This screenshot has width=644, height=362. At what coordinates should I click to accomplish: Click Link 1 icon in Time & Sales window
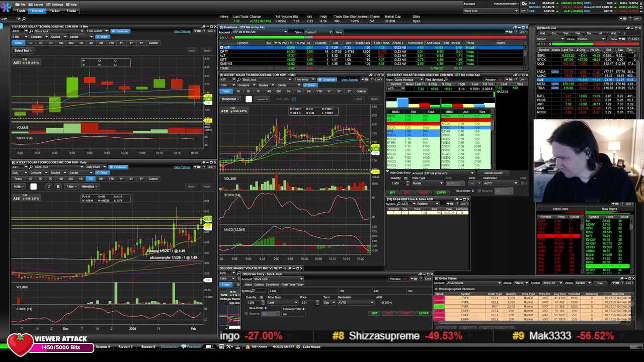[x=464, y=204]
